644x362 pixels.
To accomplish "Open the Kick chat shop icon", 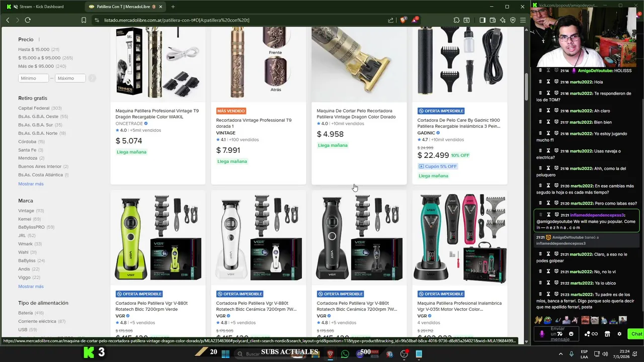I will [x=607, y=334].
